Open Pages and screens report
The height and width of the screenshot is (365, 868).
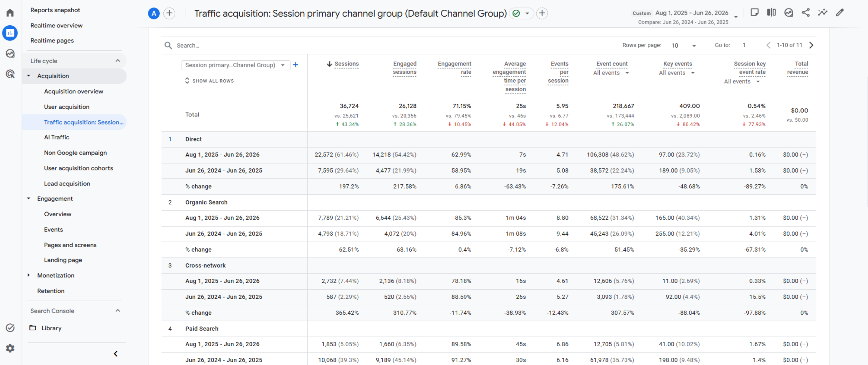(70, 245)
